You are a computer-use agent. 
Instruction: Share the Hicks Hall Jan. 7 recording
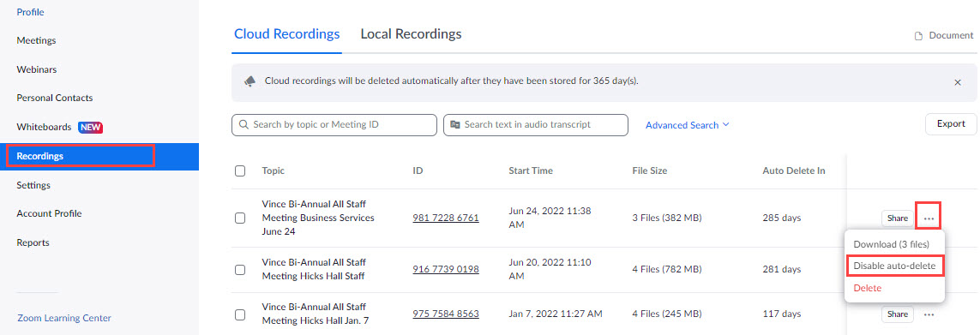pyautogui.click(x=898, y=314)
